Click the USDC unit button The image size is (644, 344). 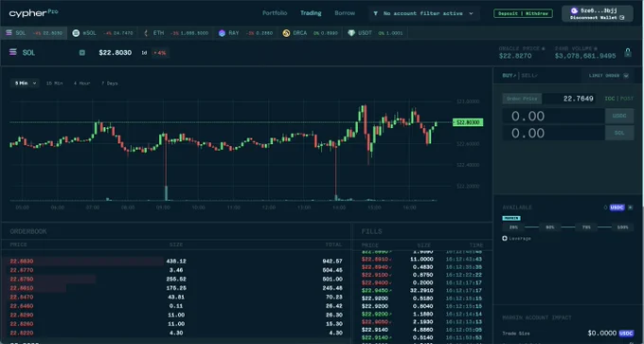point(619,116)
